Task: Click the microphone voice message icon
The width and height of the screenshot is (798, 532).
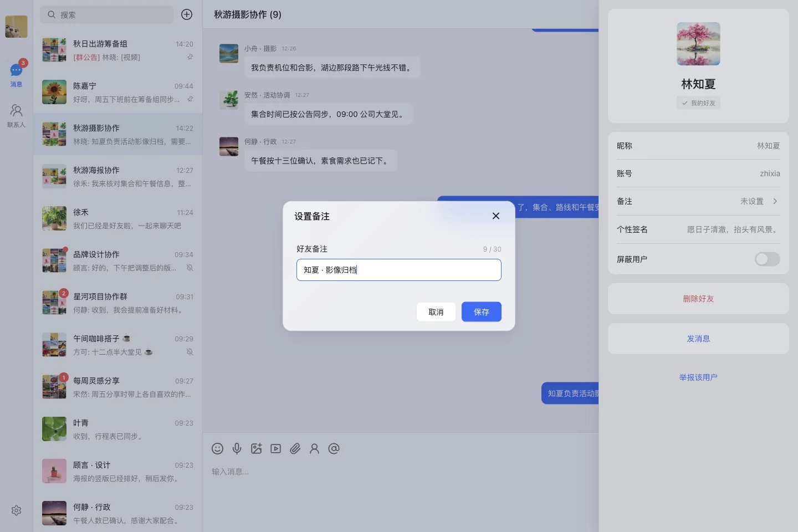Action: 237,448
